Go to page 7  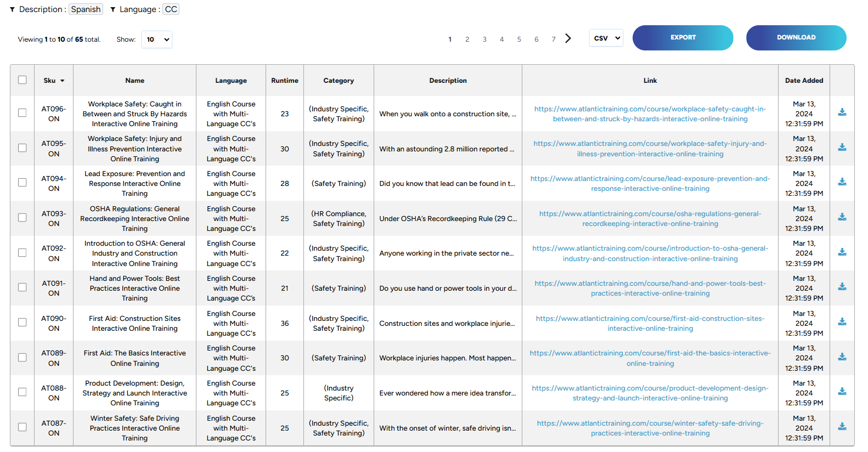pos(554,39)
